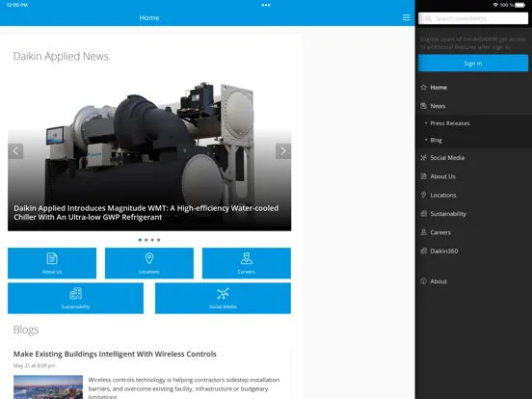Open Blog submenu item
The width and height of the screenshot is (532, 399).
(436, 140)
